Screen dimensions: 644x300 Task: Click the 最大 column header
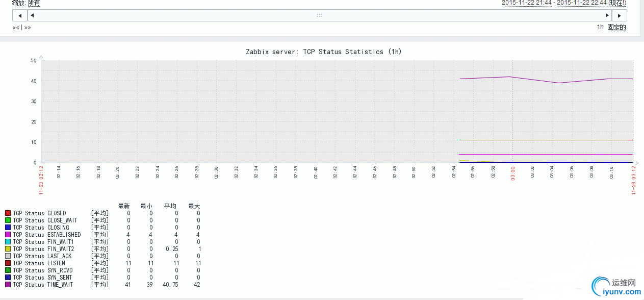click(194, 206)
